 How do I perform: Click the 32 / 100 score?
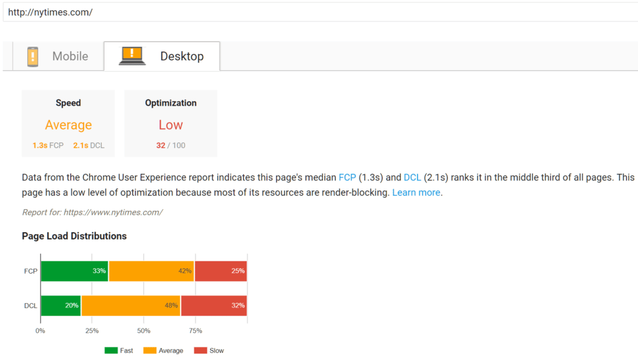click(171, 146)
